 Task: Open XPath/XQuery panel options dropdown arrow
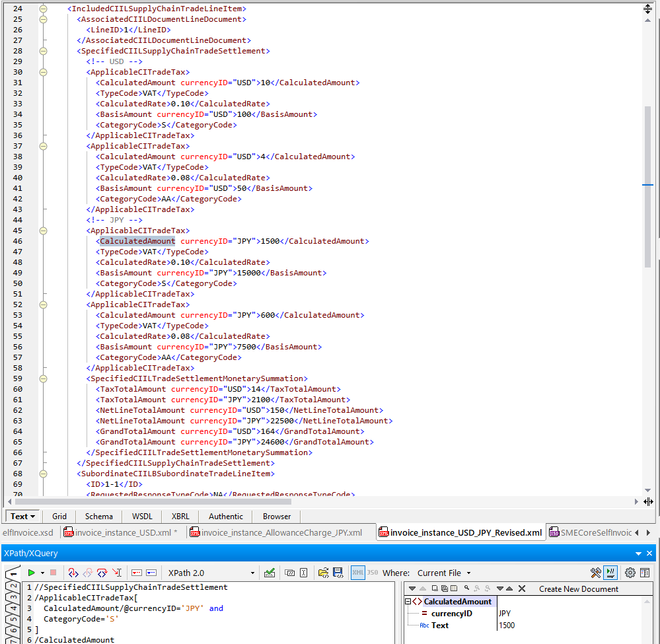(x=639, y=554)
